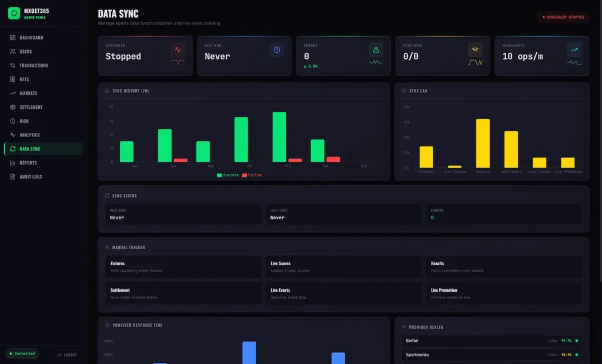Image resolution: width=602 pixels, height=364 pixels.
Task: Click the yellow Results bar in Sync Lag
Action: click(483, 143)
